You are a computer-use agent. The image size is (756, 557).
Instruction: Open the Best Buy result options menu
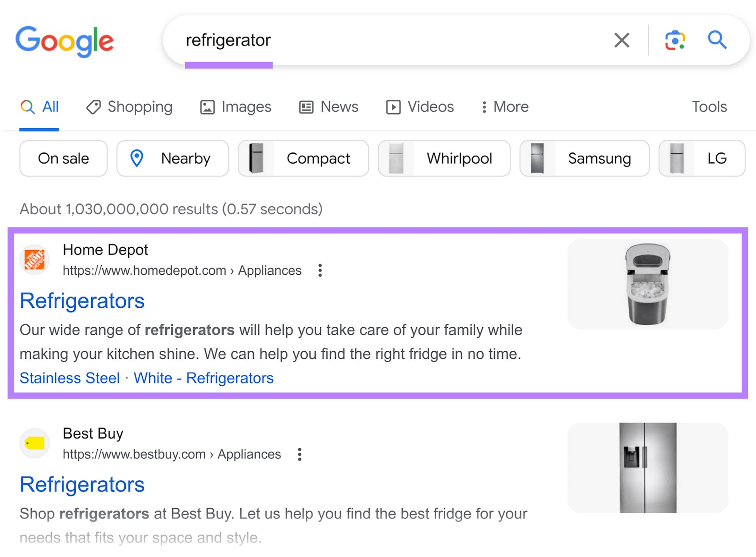[300, 454]
